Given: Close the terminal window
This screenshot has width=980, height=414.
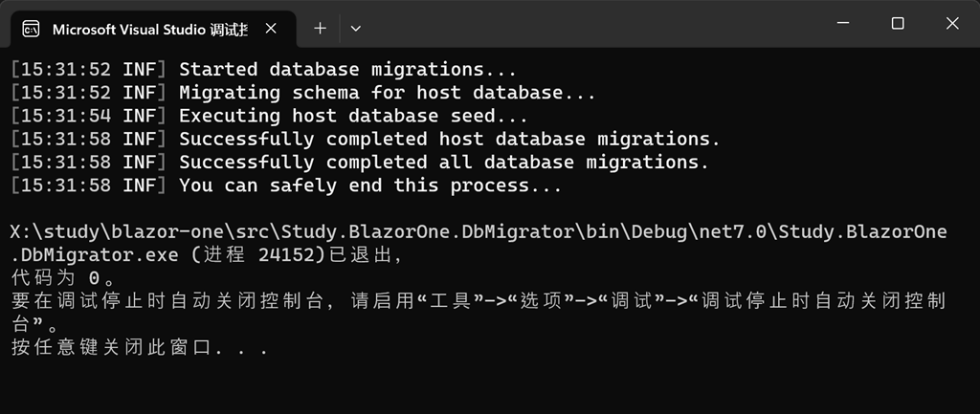Looking at the screenshot, I should click(x=953, y=24).
